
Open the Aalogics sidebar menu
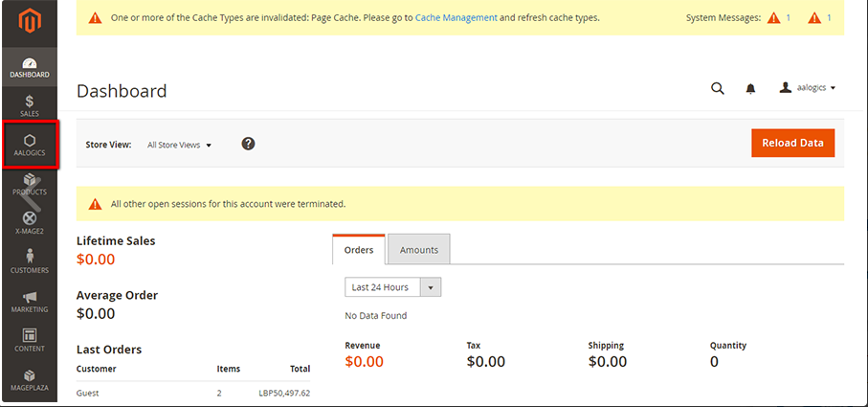[30, 145]
